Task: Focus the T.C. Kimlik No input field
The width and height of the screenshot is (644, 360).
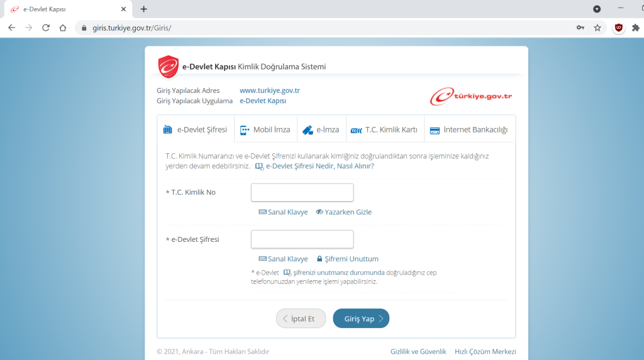Action: click(303, 192)
